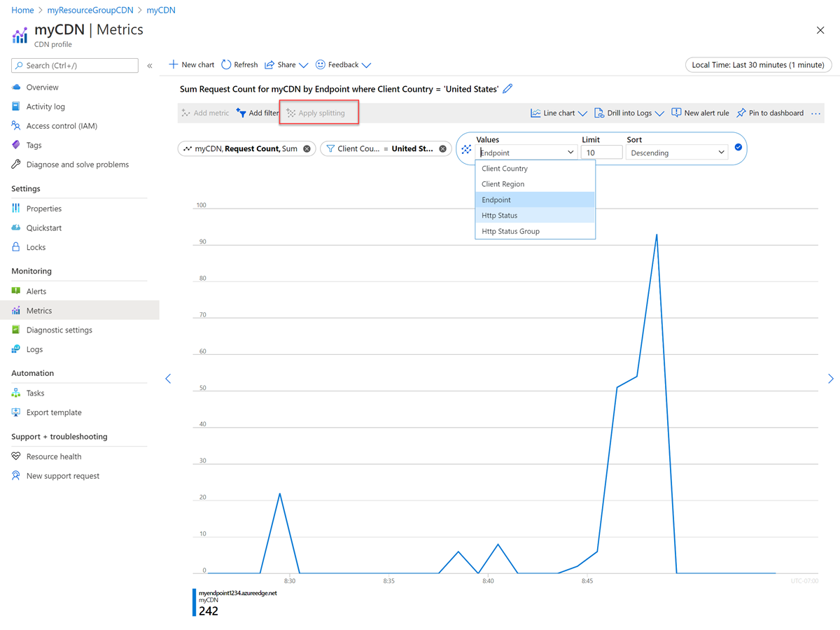This screenshot has height=630, width=840.
Task: Go to next chart with right arrow
Action: pos(831,379)
